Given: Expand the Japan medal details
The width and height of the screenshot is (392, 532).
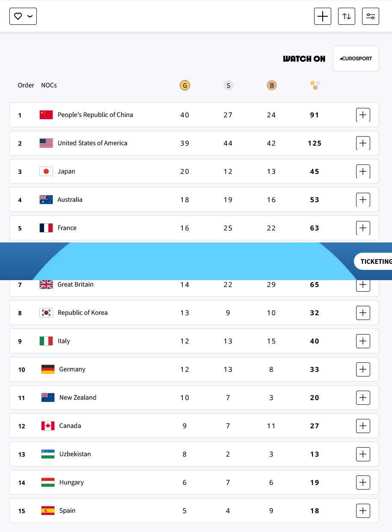Looking at the screenshot, I should point(363,171).
